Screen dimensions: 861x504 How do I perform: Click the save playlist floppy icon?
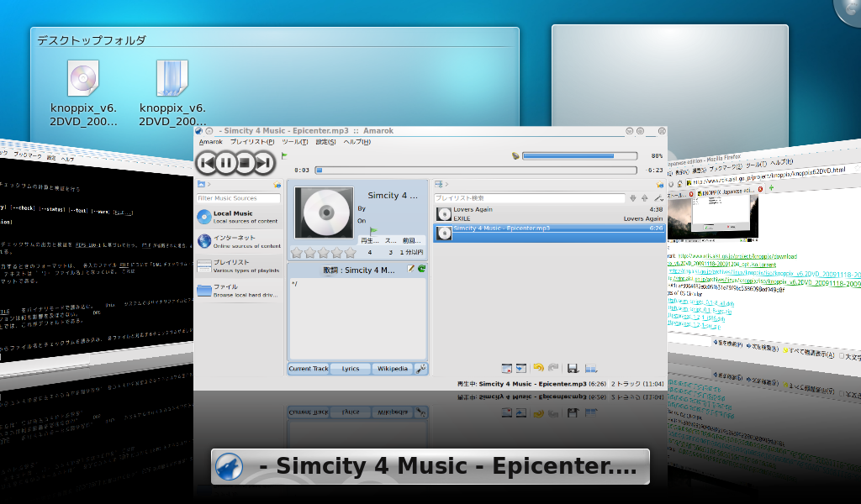pyautogui.click(x=573, y=369)
